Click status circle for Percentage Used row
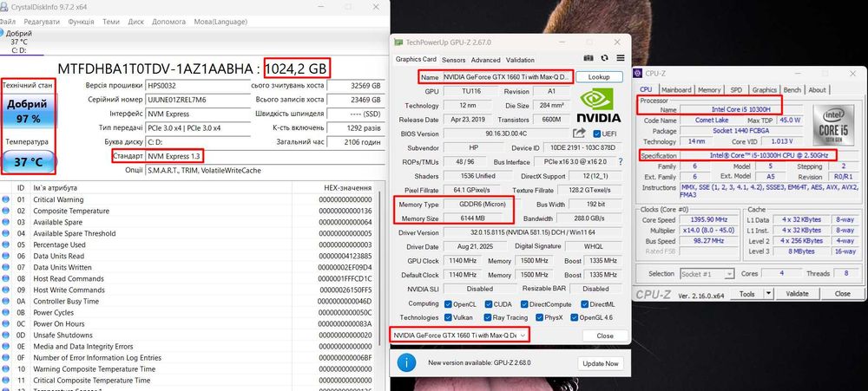Viewport: 868px width, 391px height. point(6,245)
